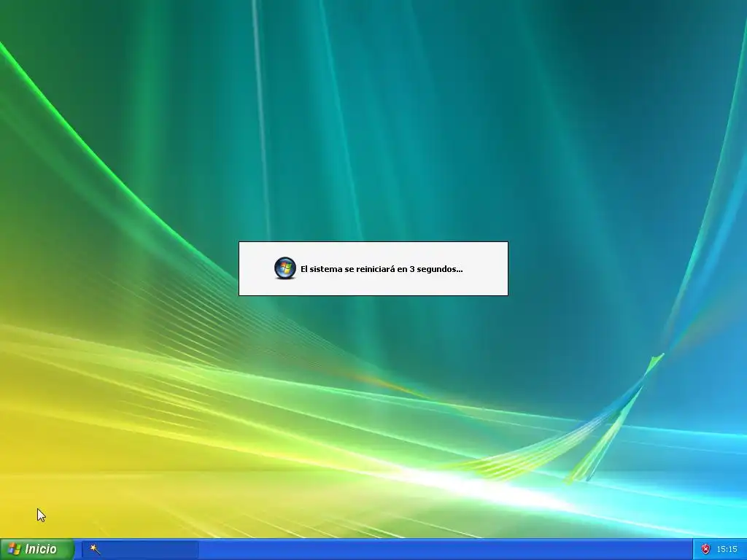Click the 15:15 clock in the tray
This screenshot has height=560, width=747.
727,550
